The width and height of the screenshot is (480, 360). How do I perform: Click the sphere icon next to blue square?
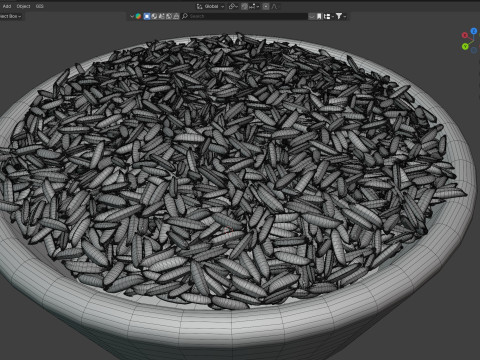click(x=154, y=16)
